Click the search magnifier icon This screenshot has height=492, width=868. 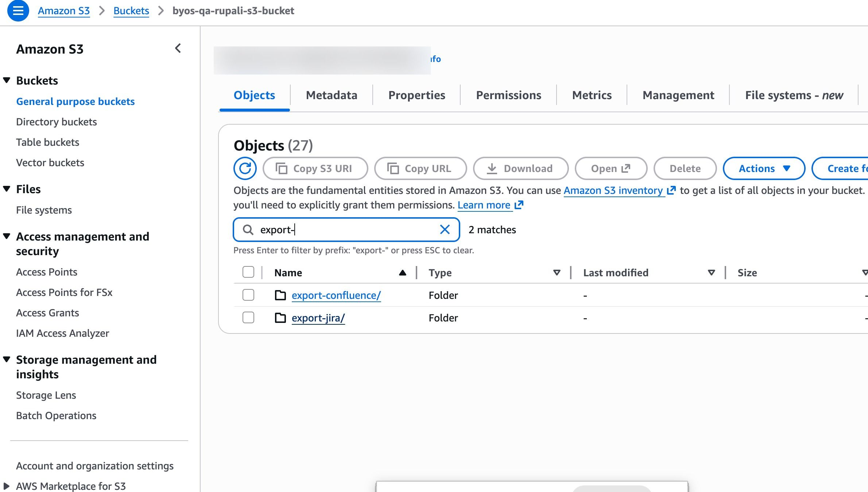tap(248, 230)
